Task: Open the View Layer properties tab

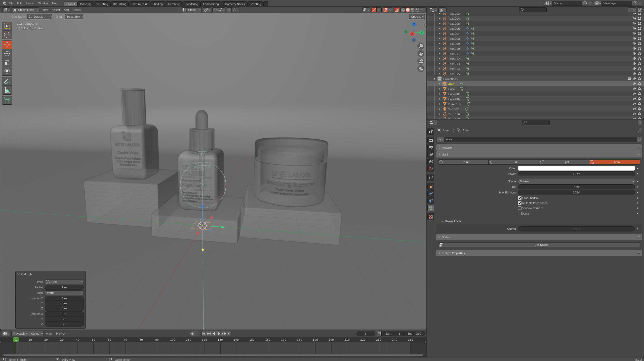Action: click(x=431, y=154)
